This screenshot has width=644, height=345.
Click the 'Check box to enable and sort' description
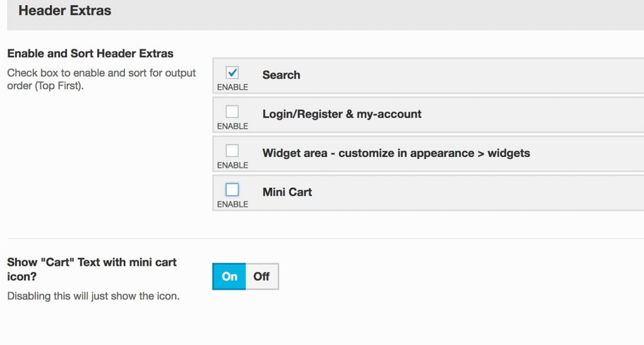(x=101, y=79)
